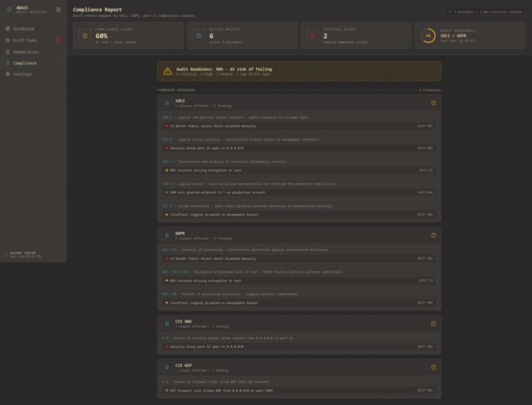This screenshot has width=532, height=405.
Task: Click the CIS GCP framework title
Action: pos(183,365)
